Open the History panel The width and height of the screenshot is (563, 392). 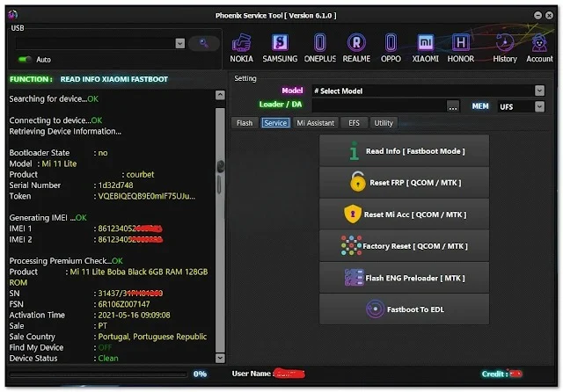pos(505,48)
